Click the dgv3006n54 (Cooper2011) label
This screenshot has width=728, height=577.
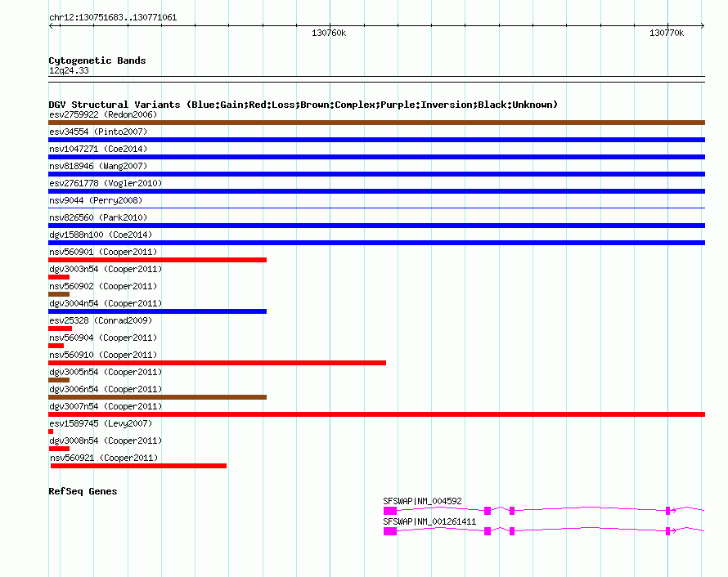[x=106, y=389]
